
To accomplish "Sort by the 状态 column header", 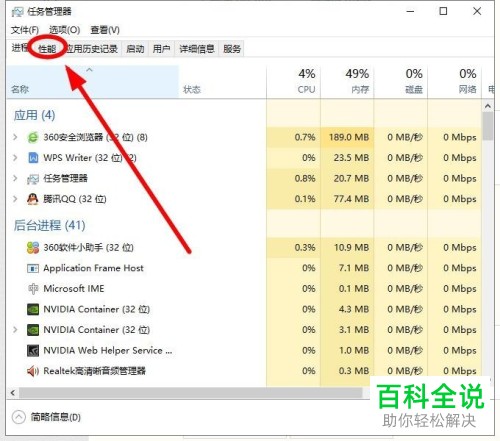I will coord(222,82).
